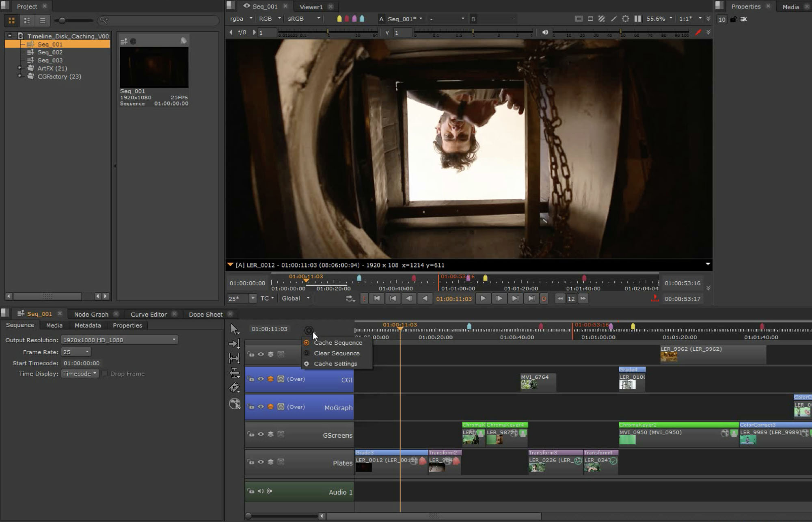This screenshot has width=812, height=522.
Task: Select the arrow multi-tool in timeline toolbar
Action: pos(234,329)
